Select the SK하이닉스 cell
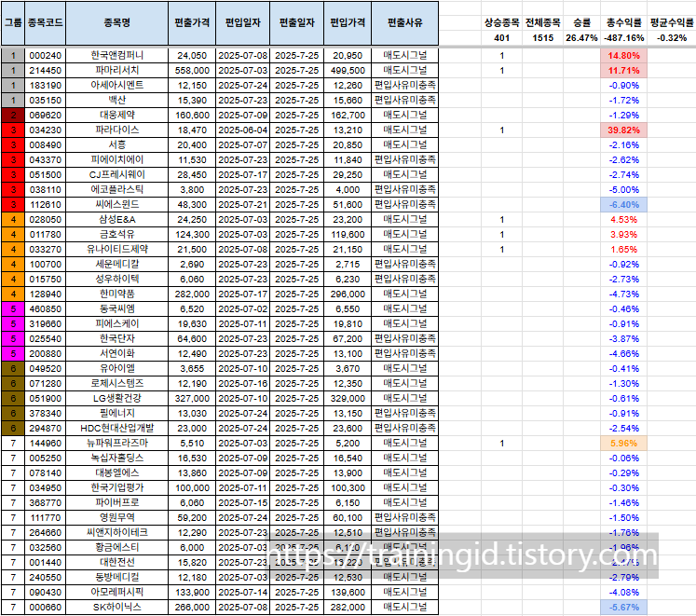 point(117,607)
